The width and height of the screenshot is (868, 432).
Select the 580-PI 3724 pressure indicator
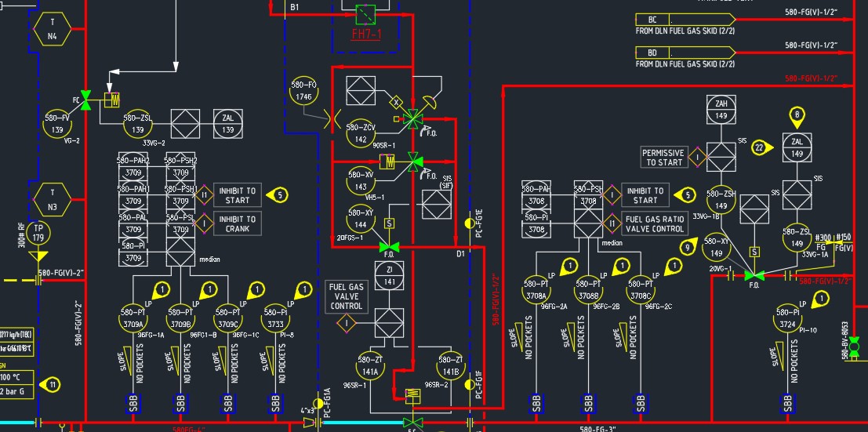[x=787, y=318]
